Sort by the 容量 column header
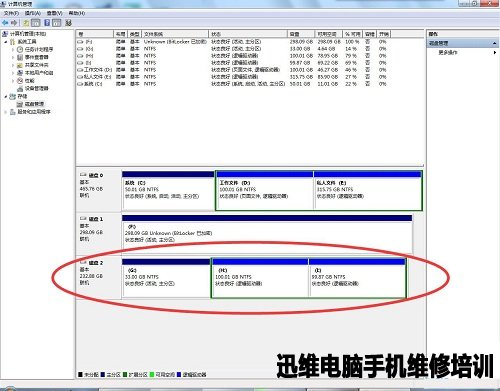 301,34
